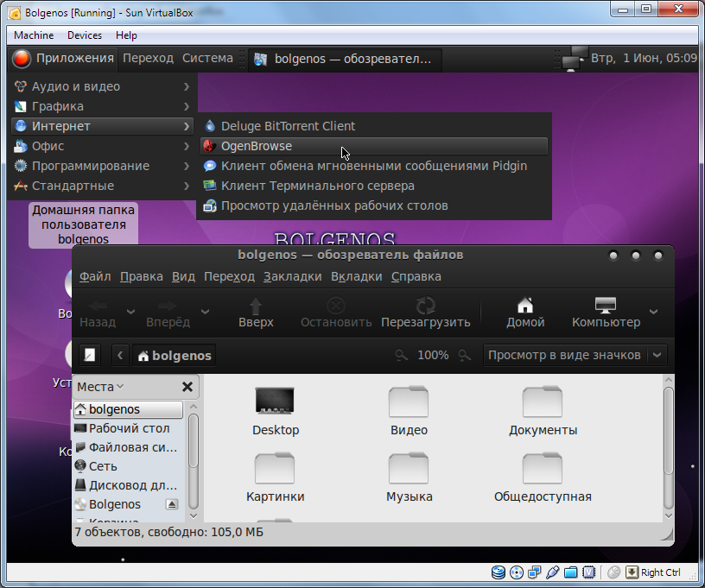This screenshot has width=705, height=588.
Task: Open Аудио и видео submenu
Action: pos(102,86)
